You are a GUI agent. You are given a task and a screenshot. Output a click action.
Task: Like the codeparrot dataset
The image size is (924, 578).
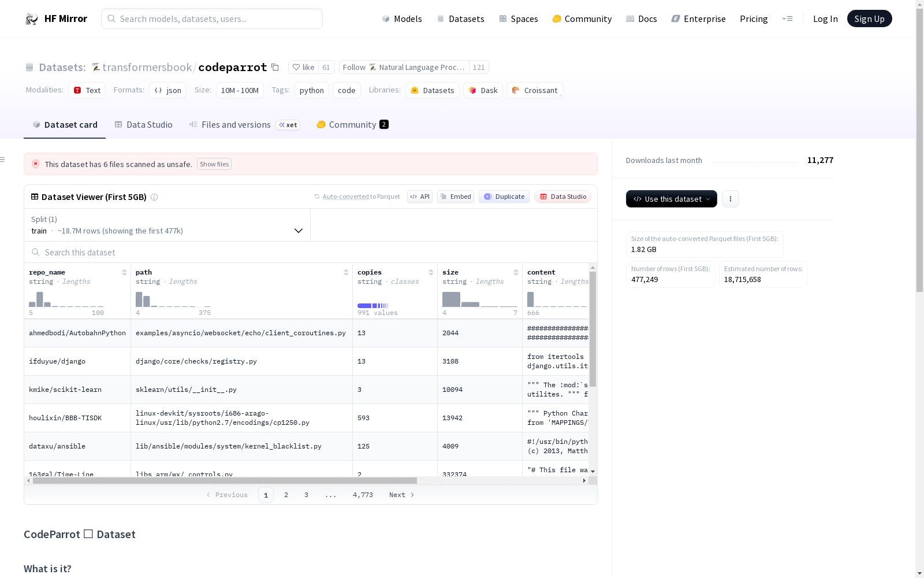coord(304,68)
